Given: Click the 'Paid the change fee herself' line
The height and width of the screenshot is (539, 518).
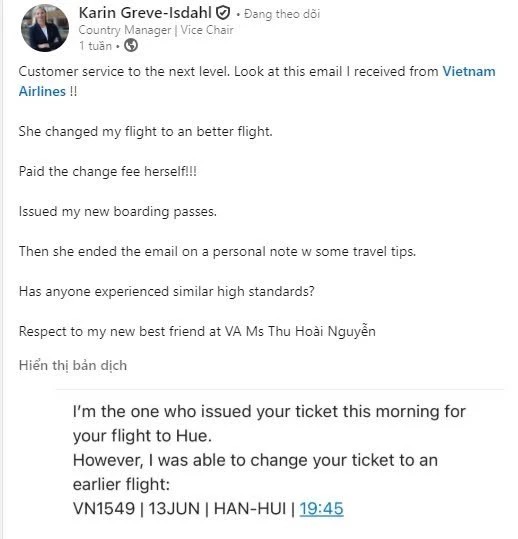Looking at the screenshot, I should click(x=108, y=171).
